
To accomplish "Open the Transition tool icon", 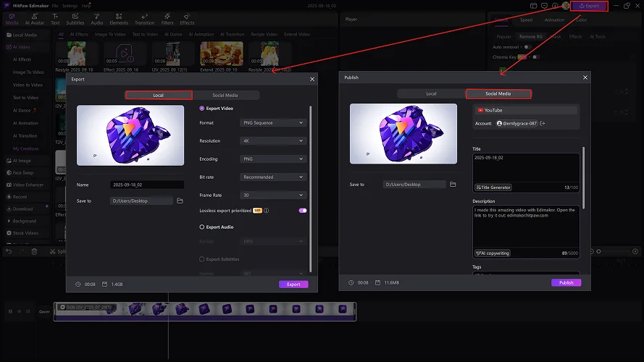I will (144, 19).
